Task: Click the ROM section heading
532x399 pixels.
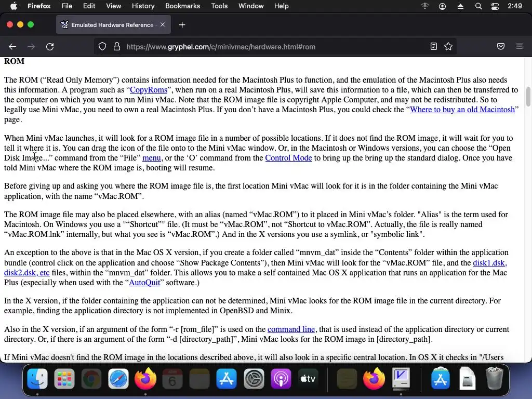Action: [x=14, y=61]
